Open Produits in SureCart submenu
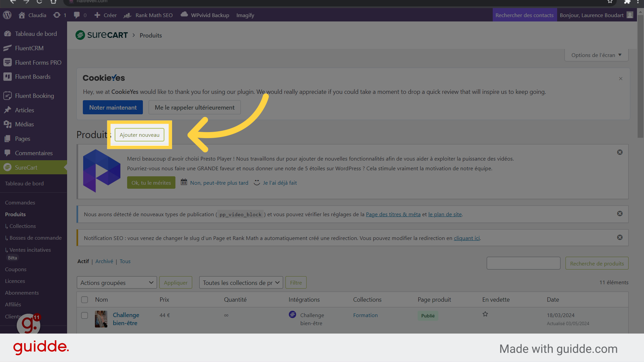Viewport: 644px width, 362px height. (15, 214)
